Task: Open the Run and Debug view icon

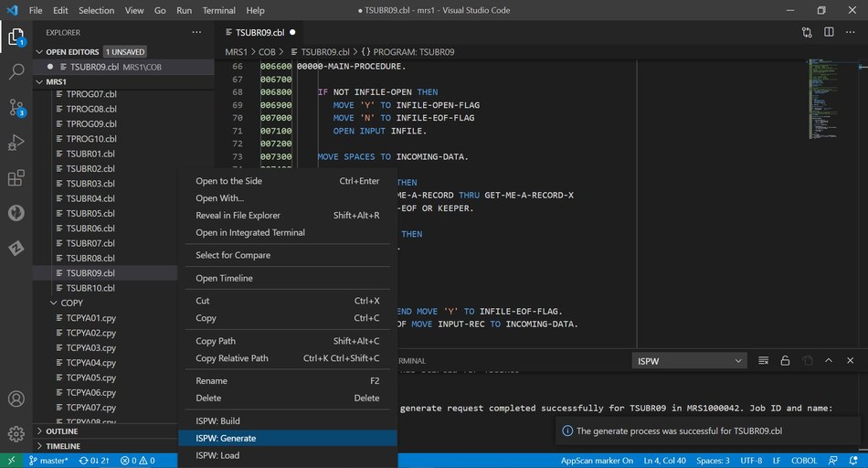Action: click(x=16, y=143)
